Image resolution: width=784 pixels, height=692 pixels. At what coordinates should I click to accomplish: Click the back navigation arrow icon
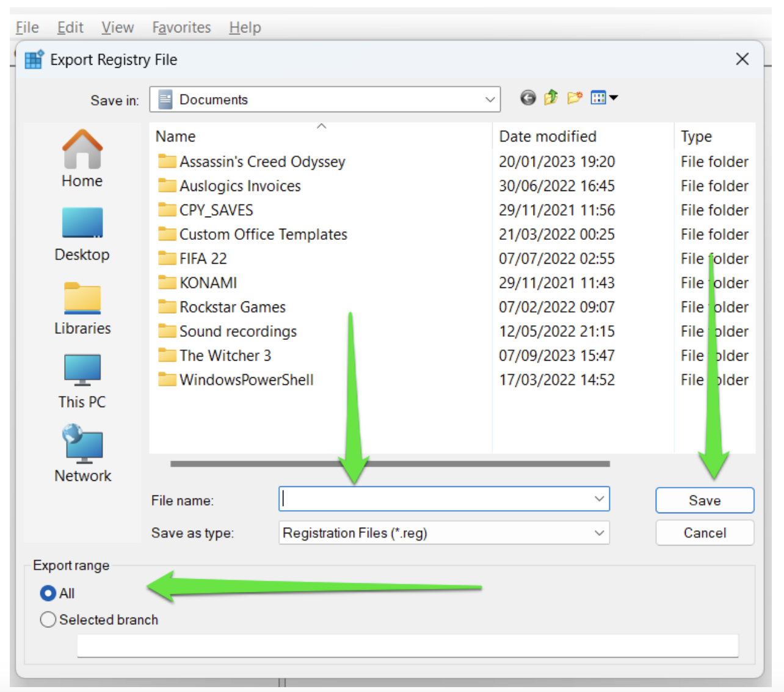528,98
